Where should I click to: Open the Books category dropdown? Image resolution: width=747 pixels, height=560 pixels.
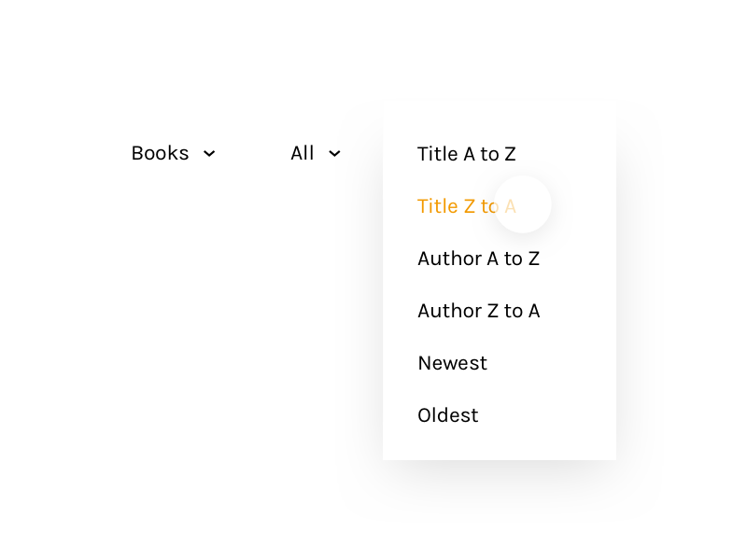(x=173, y=153)
